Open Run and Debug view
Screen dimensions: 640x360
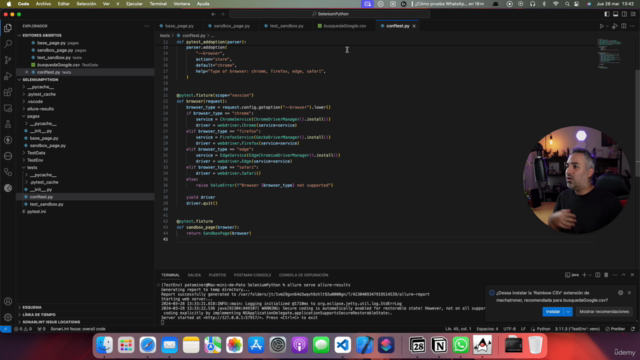coord(8,76)
